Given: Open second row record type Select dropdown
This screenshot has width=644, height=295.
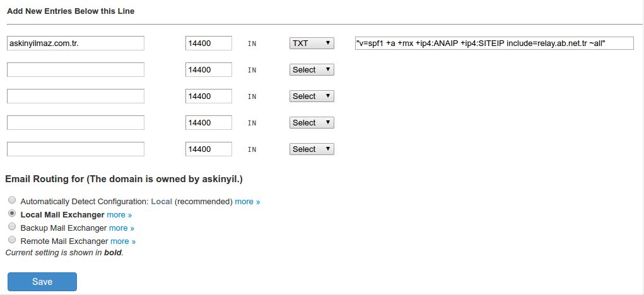Looking at the screenshot, I should pos(312,70).
